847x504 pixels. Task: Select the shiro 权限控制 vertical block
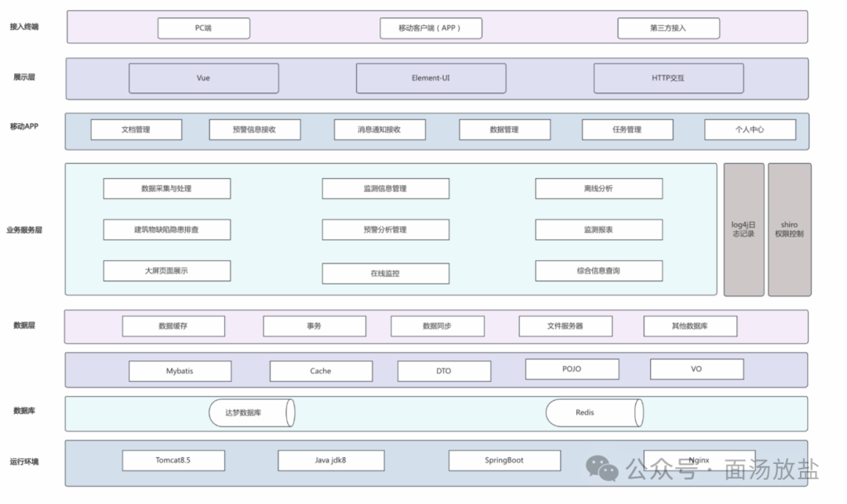[x=790, y=230]
